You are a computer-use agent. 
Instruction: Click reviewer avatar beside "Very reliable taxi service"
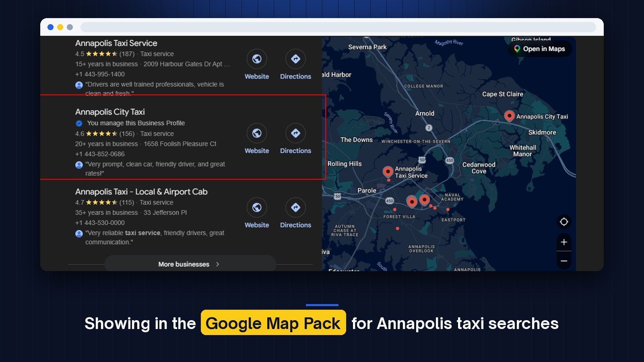click(x=79, y=233)
